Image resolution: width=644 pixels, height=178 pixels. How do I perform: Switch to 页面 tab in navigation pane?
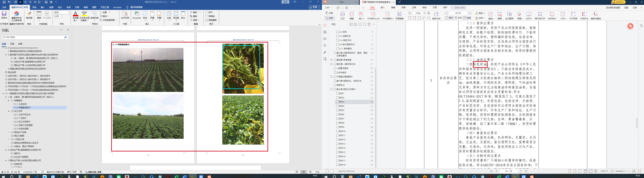[12, 44]
